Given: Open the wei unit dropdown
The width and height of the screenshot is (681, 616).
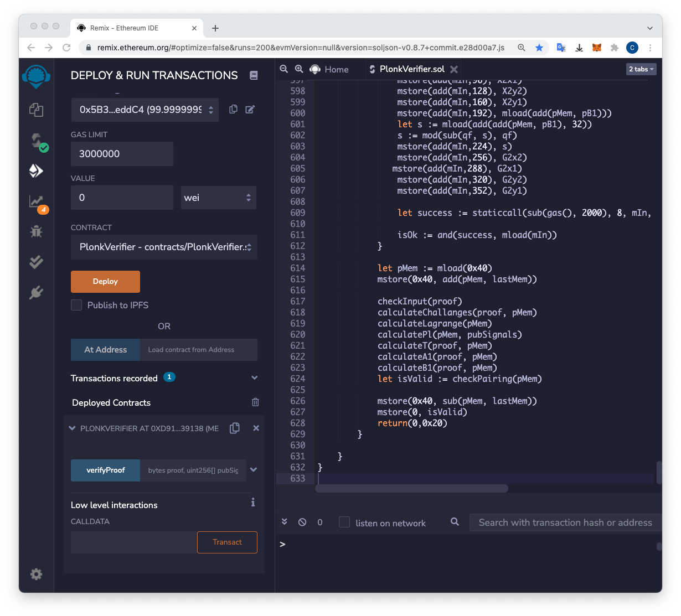Looking at the screenshot, I should coord(219,198).
